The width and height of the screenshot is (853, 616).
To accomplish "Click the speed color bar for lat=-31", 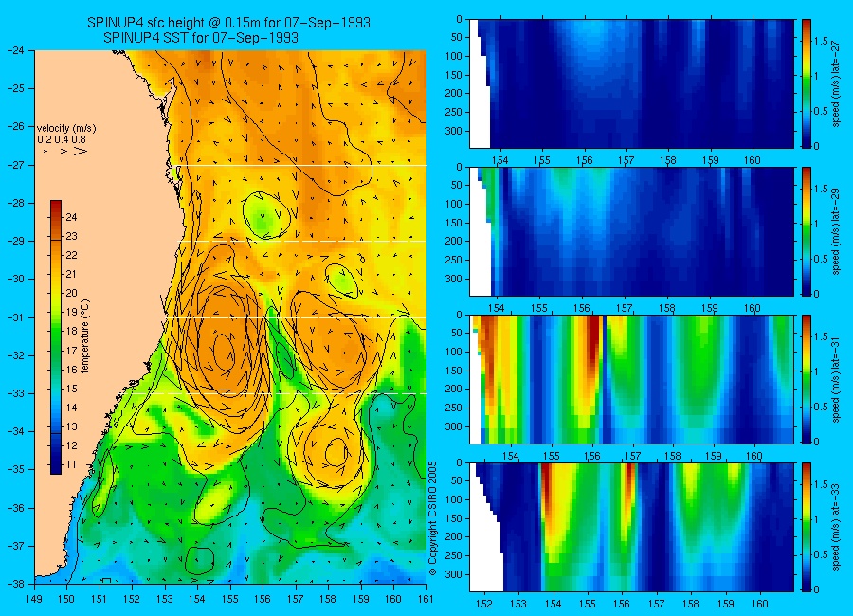I will point(807,379).
